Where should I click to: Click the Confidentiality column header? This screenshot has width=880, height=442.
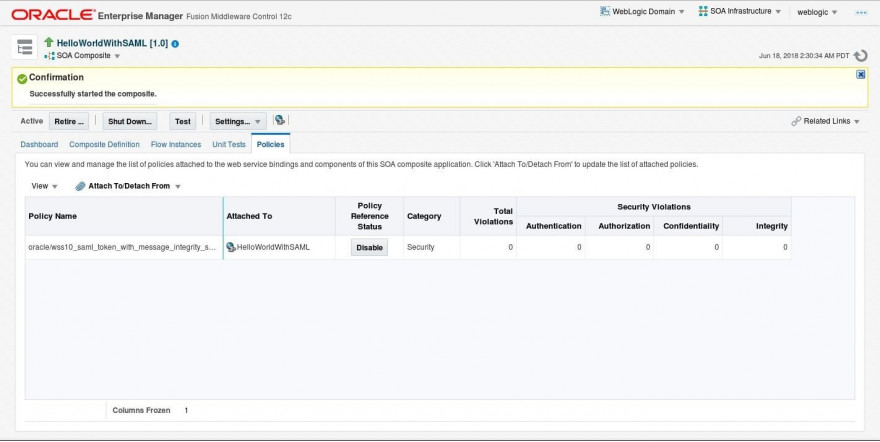pos(688,226)
